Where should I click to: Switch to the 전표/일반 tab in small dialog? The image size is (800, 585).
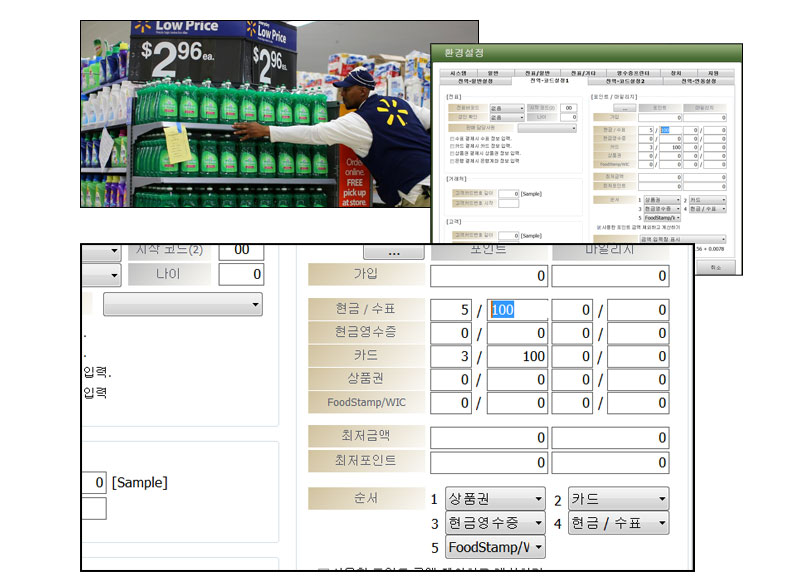537,73
